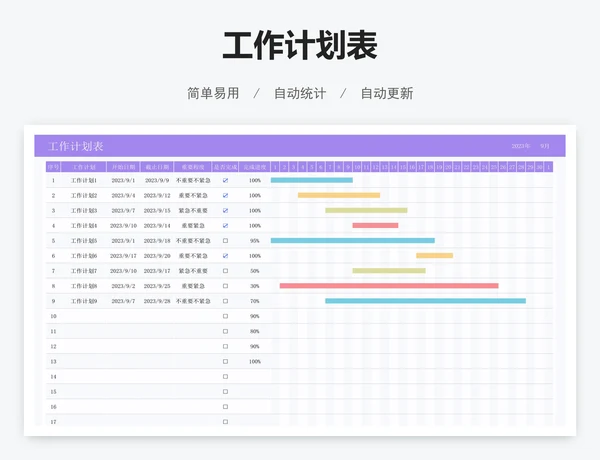600x460 pixels.
Task: Select the 70% progress cell
Action: (x=255, y=301)
